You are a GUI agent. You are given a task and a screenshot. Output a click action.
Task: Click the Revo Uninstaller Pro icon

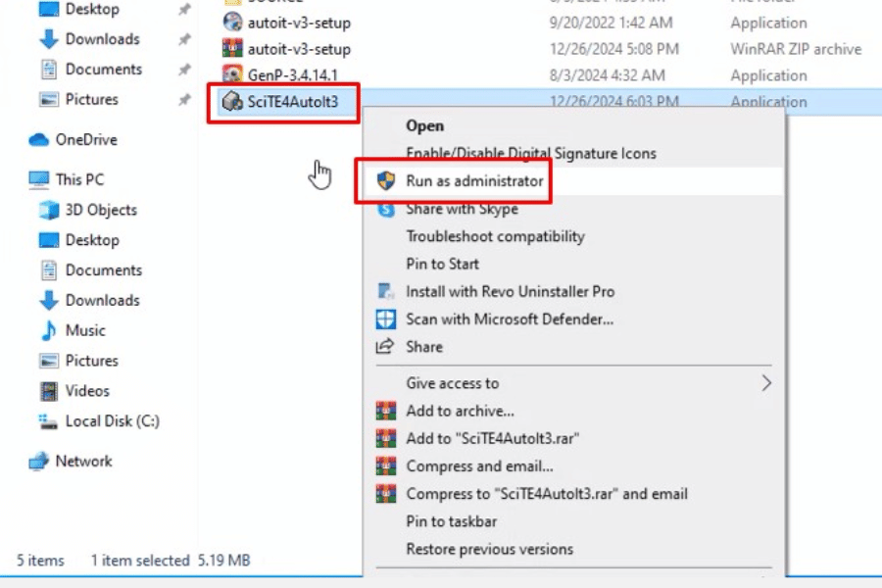pos(386,292)
